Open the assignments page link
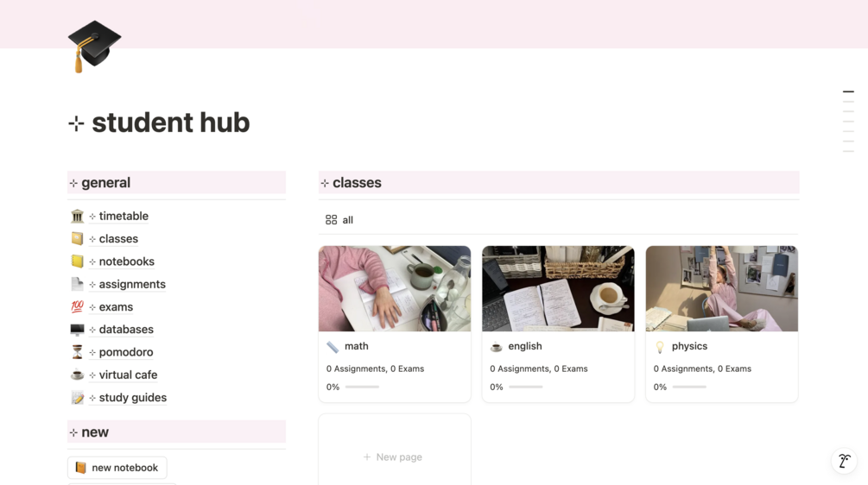The width and height of the screenshot is (868, 485). [x=132, y=284]
